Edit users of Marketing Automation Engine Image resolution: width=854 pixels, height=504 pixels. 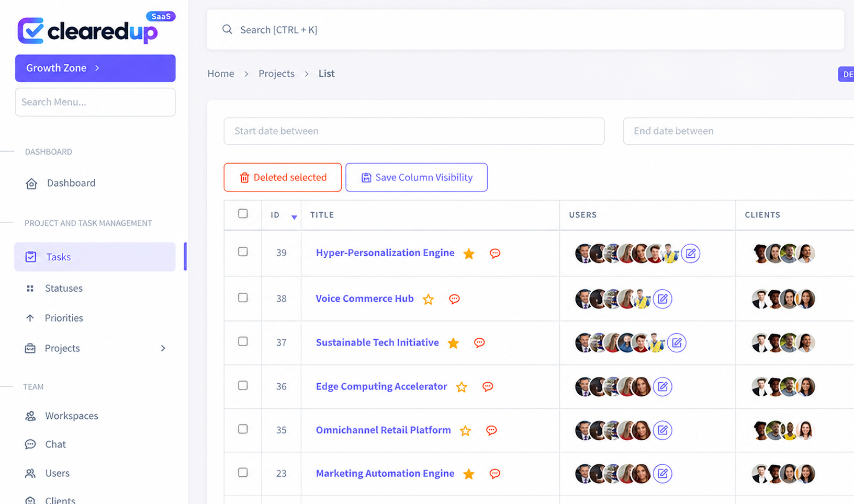point(662,474)
